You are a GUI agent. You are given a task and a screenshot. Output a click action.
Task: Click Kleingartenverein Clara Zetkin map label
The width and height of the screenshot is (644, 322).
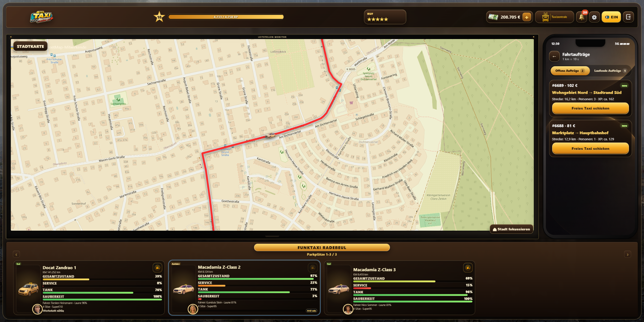438,197
